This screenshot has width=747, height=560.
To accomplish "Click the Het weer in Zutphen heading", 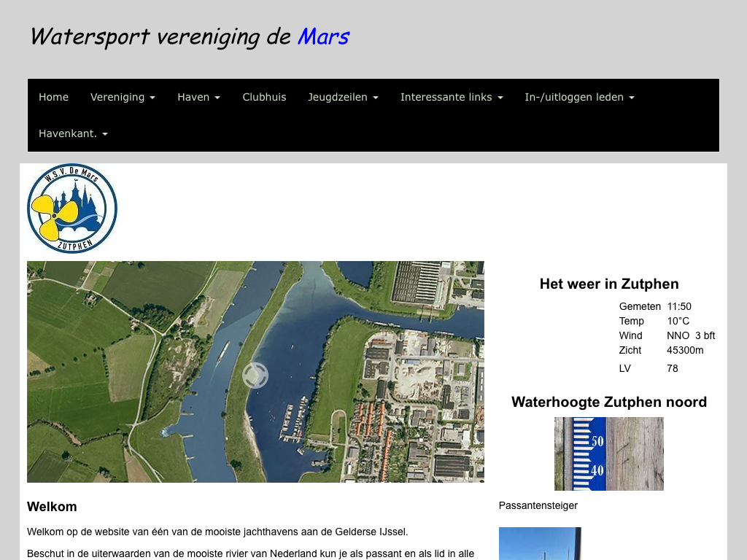I will coord(609,284).
